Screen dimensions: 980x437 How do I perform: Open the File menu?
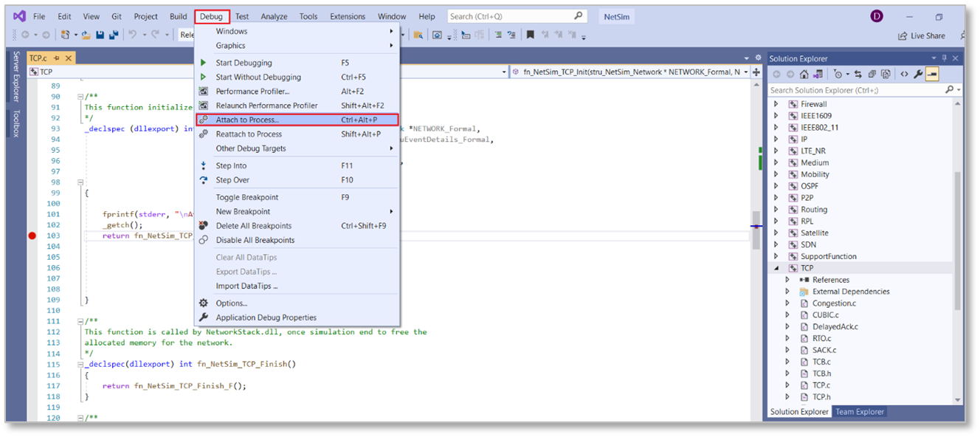click(39, 16)
